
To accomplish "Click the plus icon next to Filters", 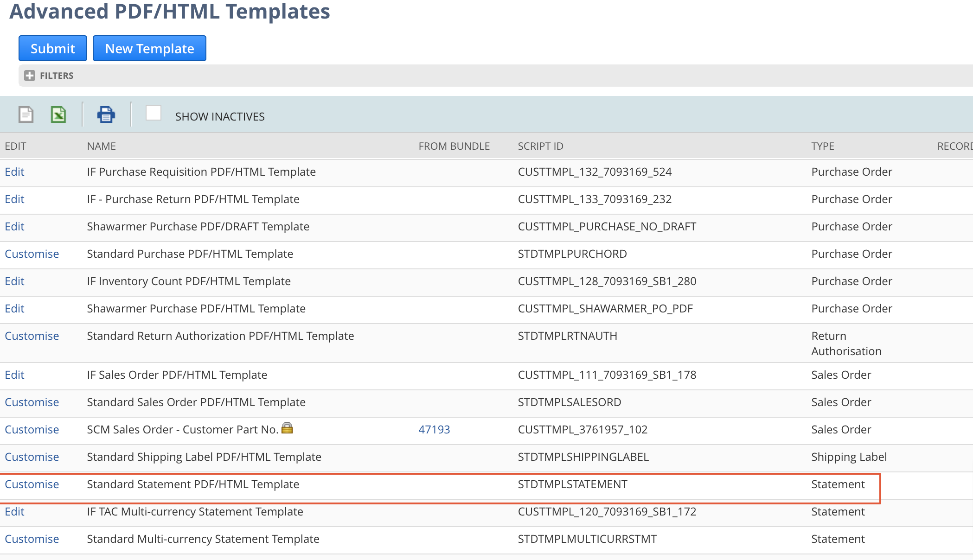I will (x=30, y=76).
